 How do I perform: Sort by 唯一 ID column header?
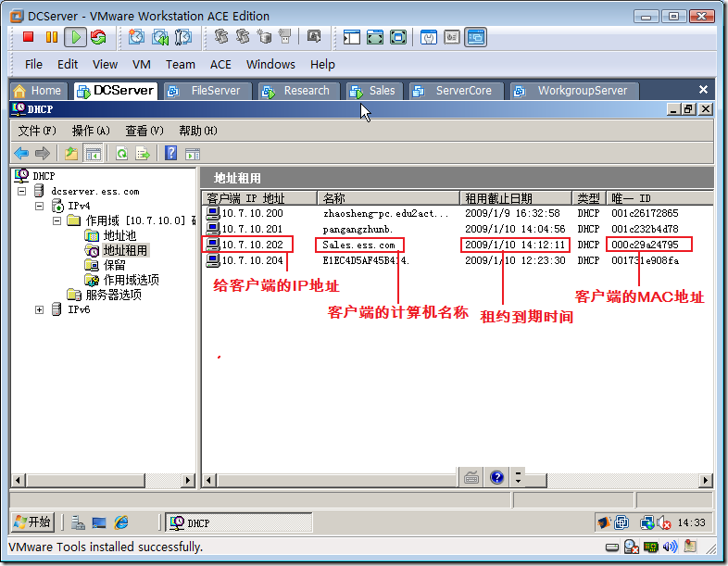point(659,199)
